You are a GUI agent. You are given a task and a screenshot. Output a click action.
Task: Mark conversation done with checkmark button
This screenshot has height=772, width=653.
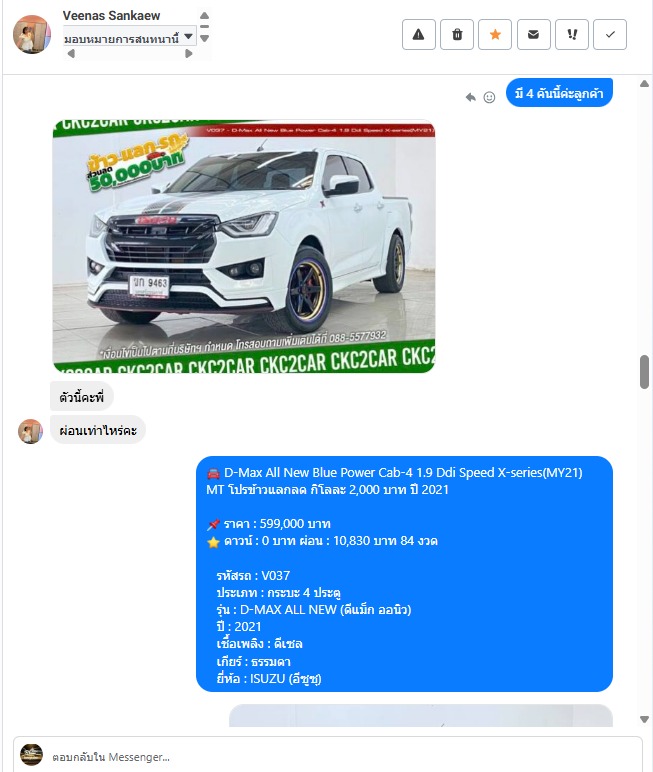610,34
